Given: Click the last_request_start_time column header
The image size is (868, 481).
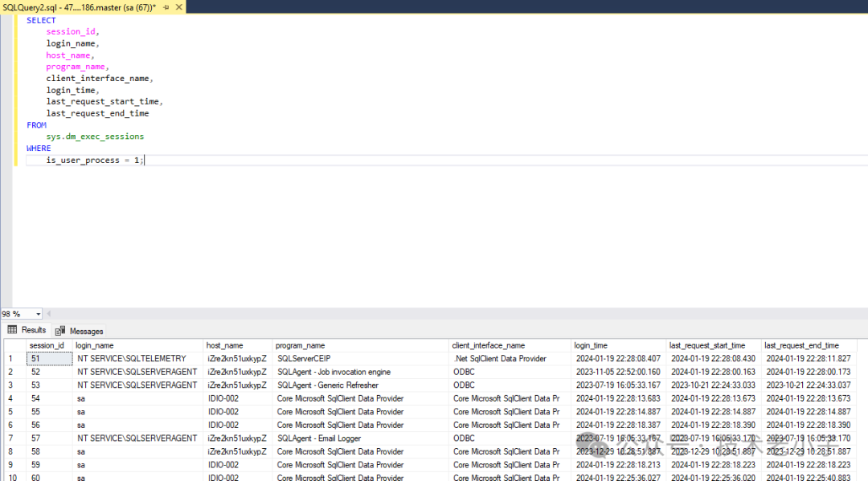Looking at the screenshot, I should click(714, 345).
